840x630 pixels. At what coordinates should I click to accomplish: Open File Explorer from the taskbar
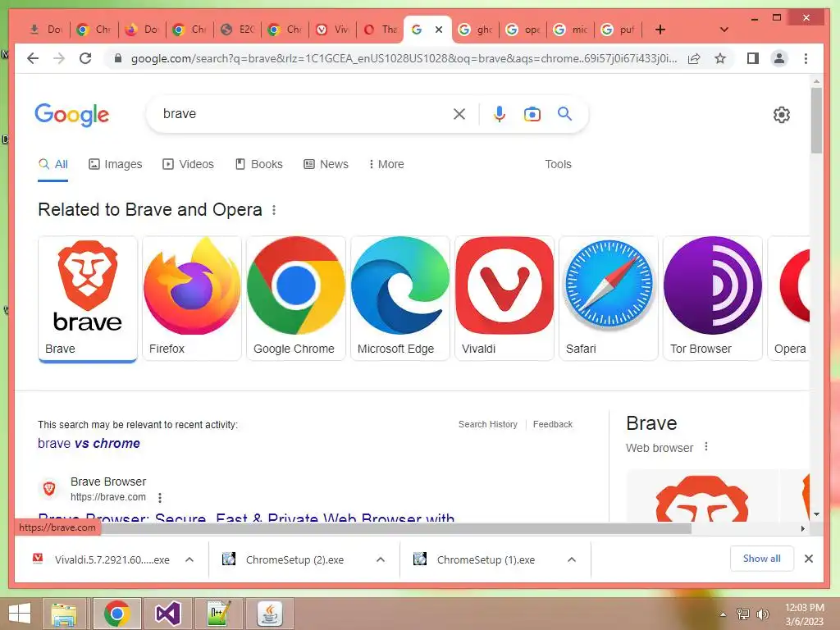pyautogui.click(x=63, y=614)
